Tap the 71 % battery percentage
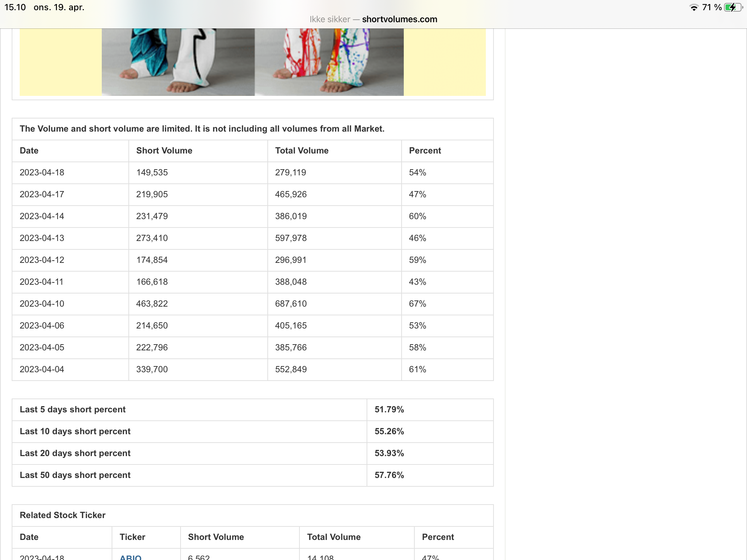The image size is (747, 560). click(712, 8)
